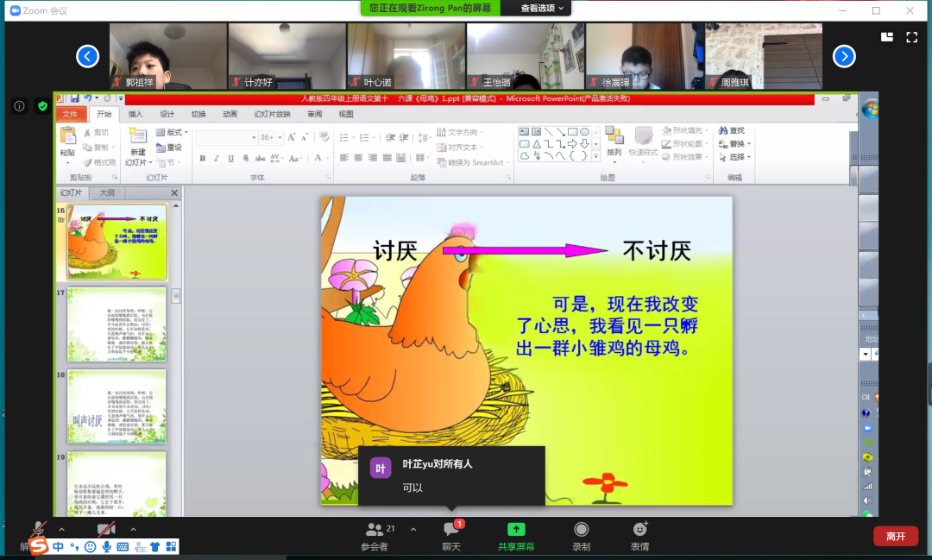Select 徐宸玮's video thumbnail

click(645, 56)
